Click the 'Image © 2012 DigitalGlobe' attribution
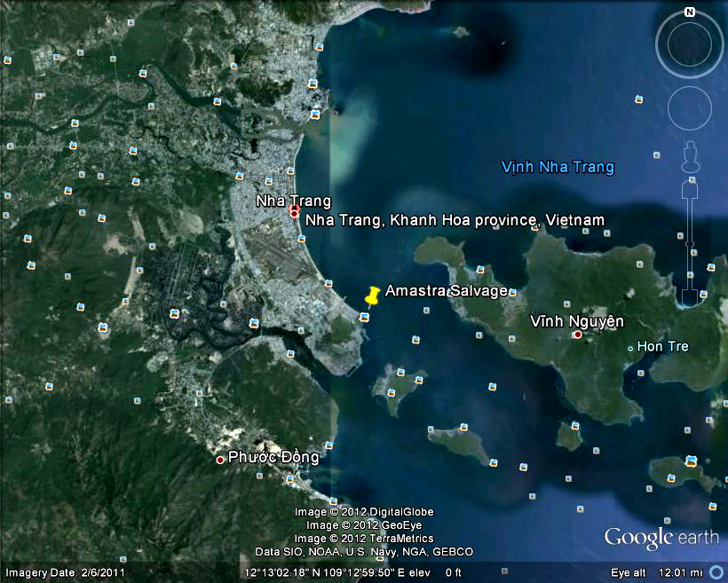The width and height of the screenshot is (728, 583). [364, 512]
